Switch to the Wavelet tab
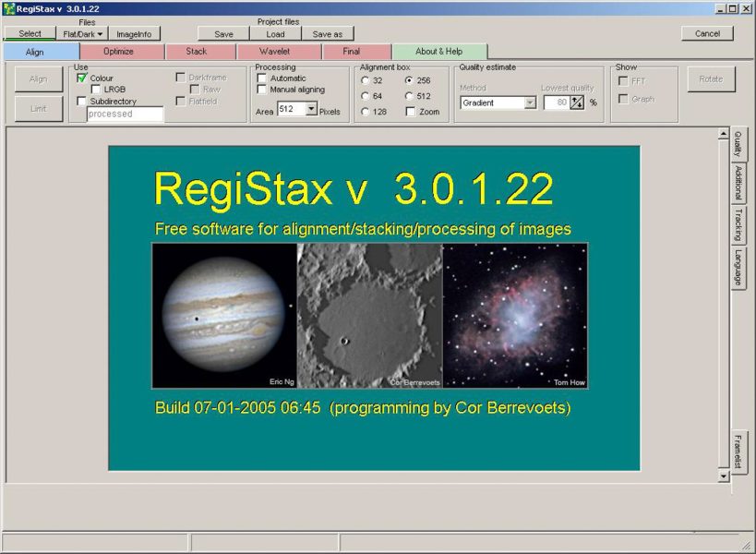The width and height of the screenshot is (756, 554). tap(280, 51)
